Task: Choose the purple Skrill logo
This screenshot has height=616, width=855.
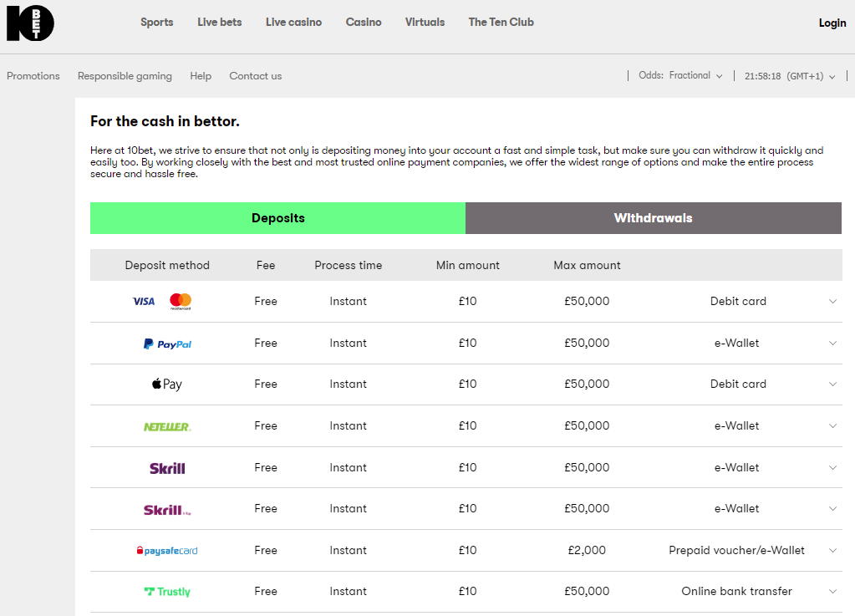Action: tap(167, 468)
